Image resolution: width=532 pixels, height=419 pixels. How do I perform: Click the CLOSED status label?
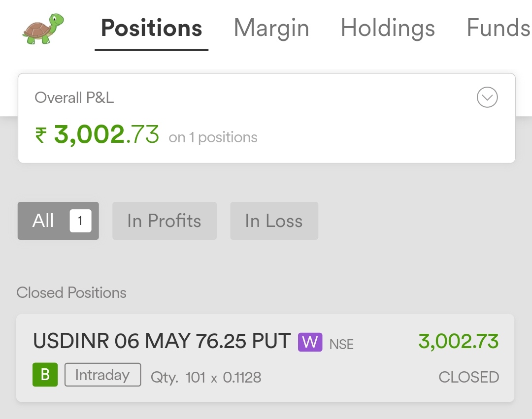[468, 377]
